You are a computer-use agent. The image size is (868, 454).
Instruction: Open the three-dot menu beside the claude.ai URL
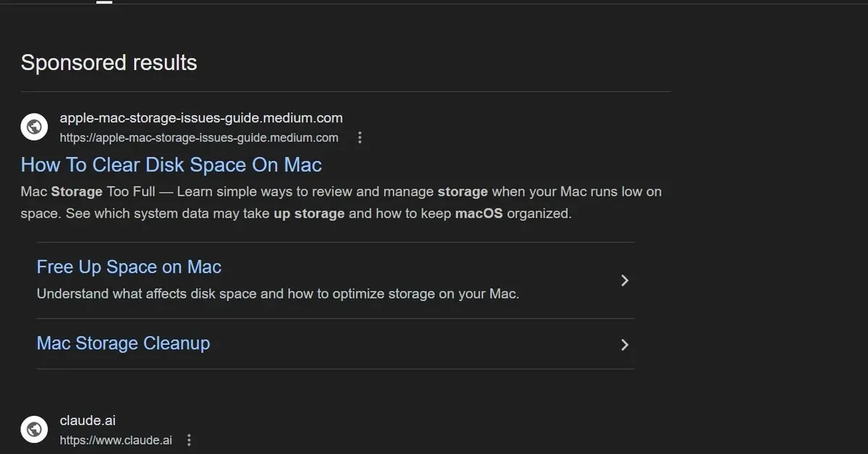188,439
